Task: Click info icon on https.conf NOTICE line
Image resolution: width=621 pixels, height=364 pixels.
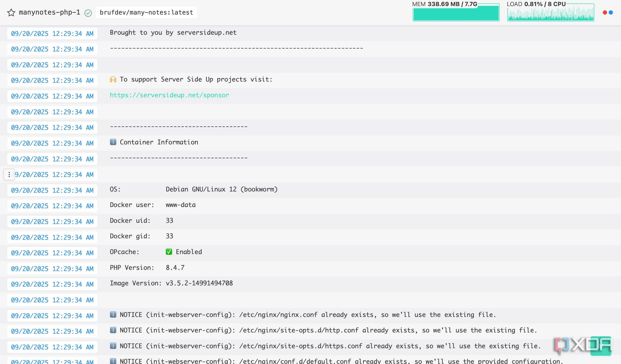Action: (113, 346)
